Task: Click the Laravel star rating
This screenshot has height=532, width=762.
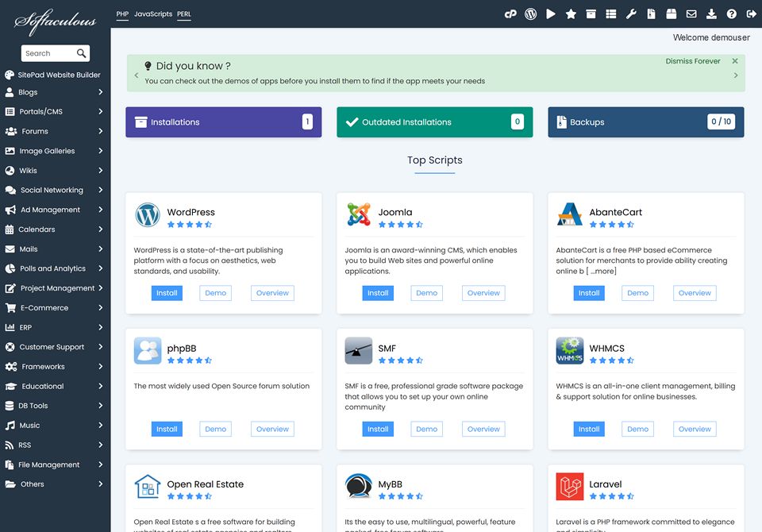Action: click(612, 496)
